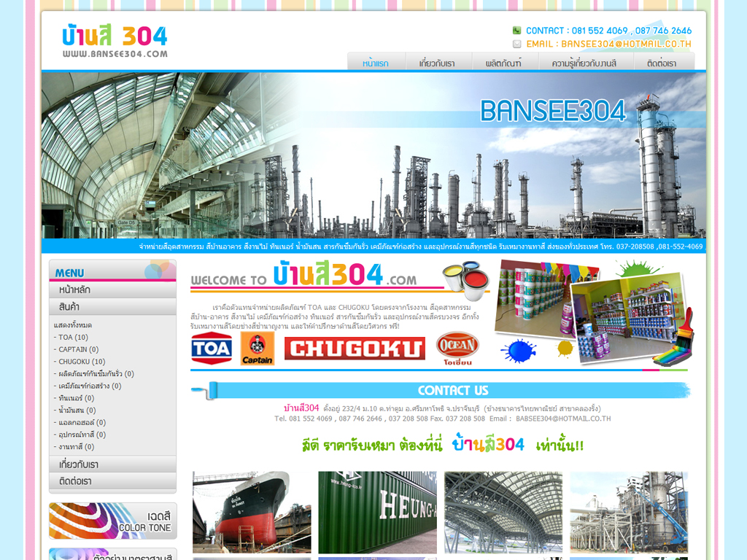Click the CHUGOKU red logo banner
747x560 pixels.
coord(355,348)
